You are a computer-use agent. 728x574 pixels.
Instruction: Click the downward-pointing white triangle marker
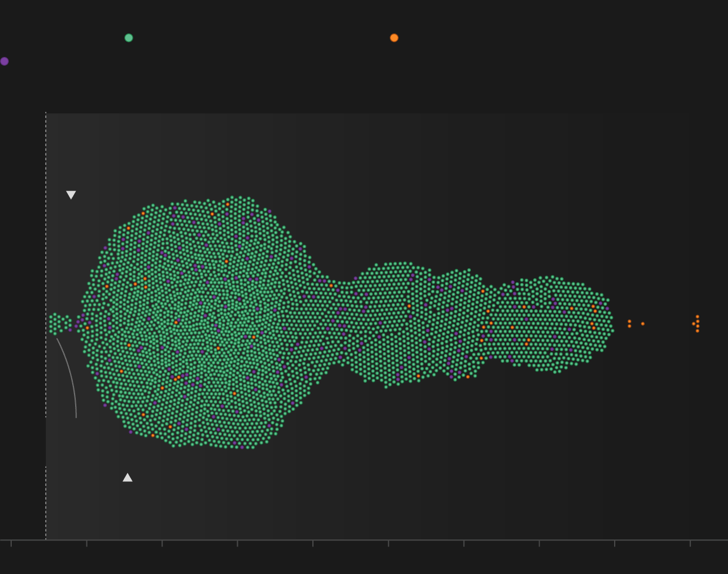[71, 195]
